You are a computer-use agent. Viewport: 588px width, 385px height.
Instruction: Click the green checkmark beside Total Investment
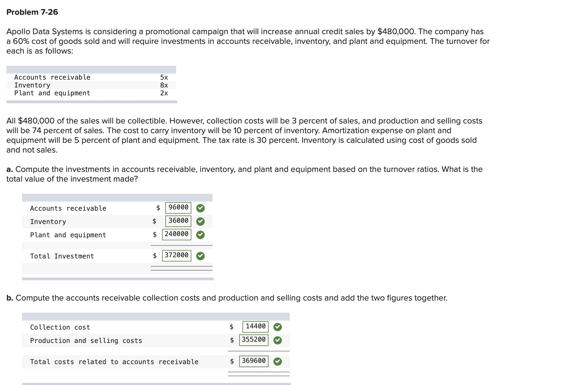click(200, 255)
